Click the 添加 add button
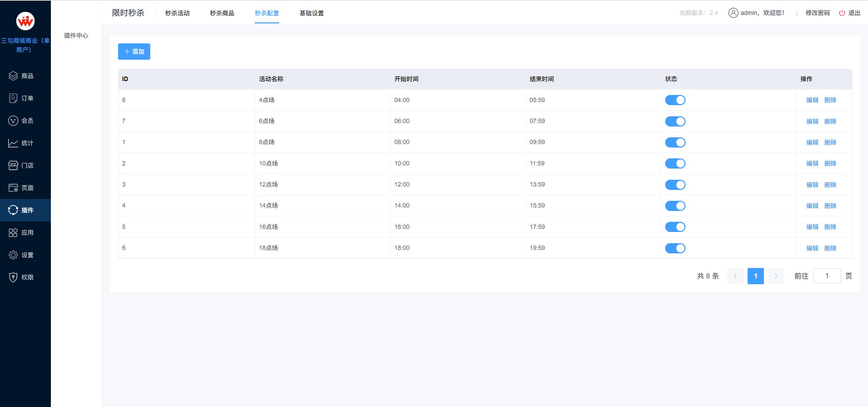868x407 pixels. click(x=134, y=52)
